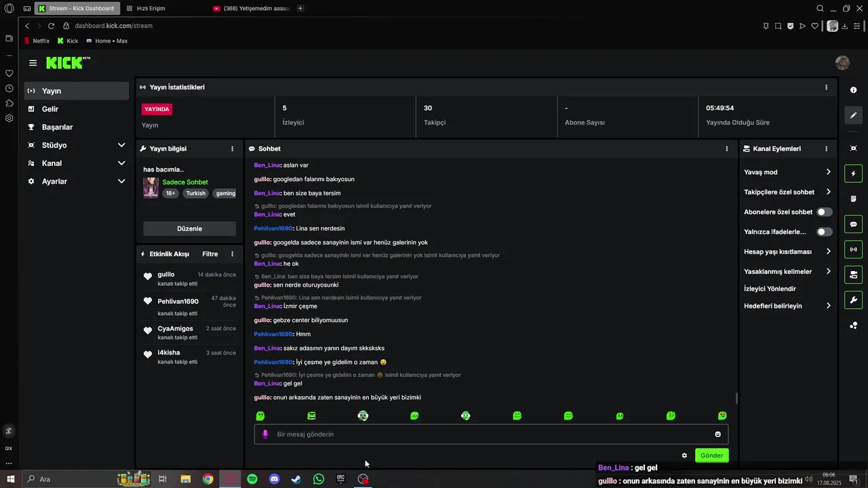Click the last green emote in row
This screenshot has height=488, width=868.
click(722, 416)
